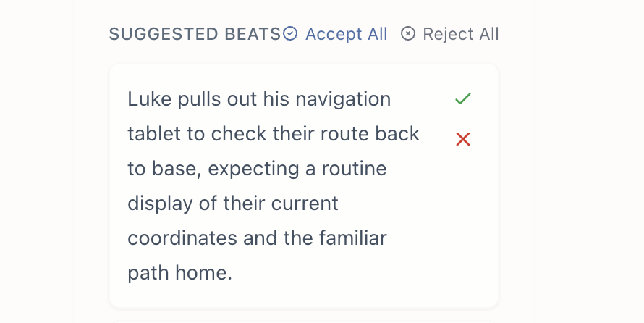Click the circled checkmark icon by Accept All
Image resolution: width=644 pixels, height=323 pixels.
[290, 34]
